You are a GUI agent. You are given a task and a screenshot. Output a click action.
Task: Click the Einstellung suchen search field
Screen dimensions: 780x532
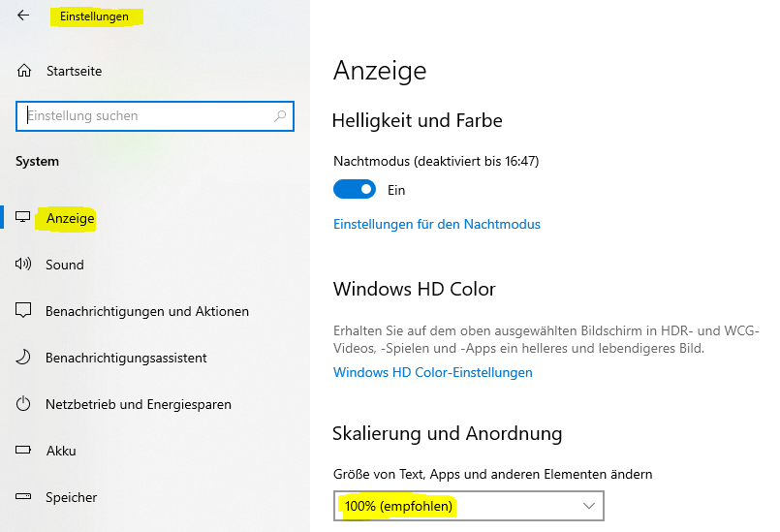coord(145,116)
